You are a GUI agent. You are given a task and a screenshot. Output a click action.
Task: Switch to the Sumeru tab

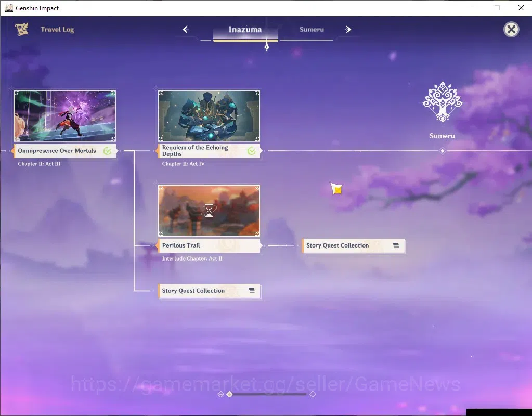click(x=312, y=30)
